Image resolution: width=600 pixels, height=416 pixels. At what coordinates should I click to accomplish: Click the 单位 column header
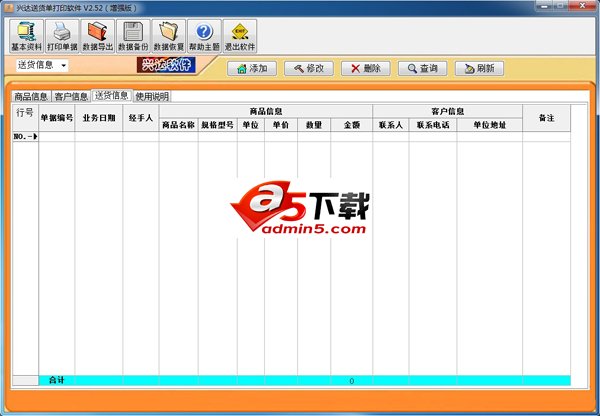251,125
